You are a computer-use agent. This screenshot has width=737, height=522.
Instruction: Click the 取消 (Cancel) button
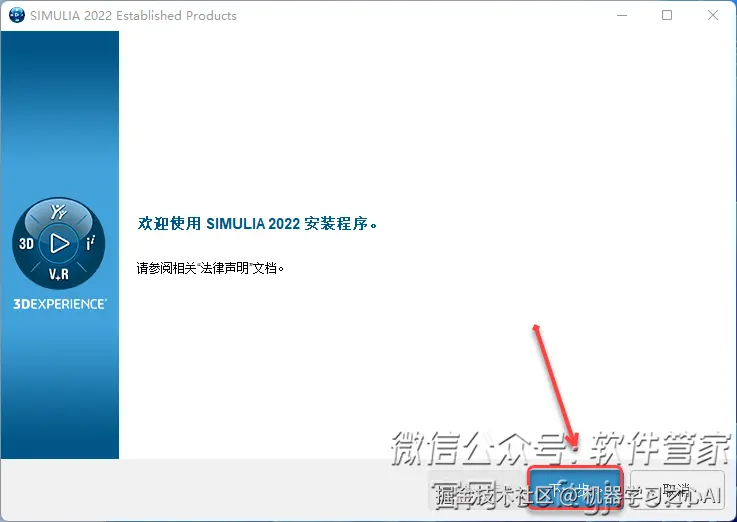[x=677, y=490]
